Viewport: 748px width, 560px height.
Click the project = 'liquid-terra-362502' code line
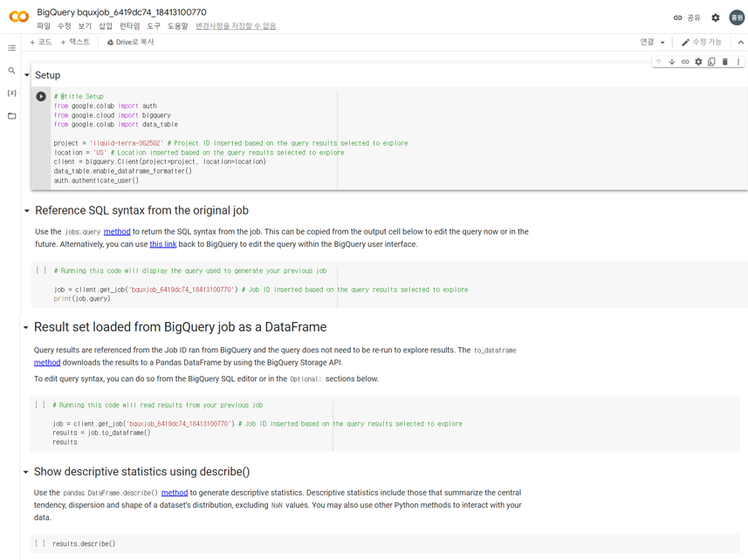(x=231, y=143)
